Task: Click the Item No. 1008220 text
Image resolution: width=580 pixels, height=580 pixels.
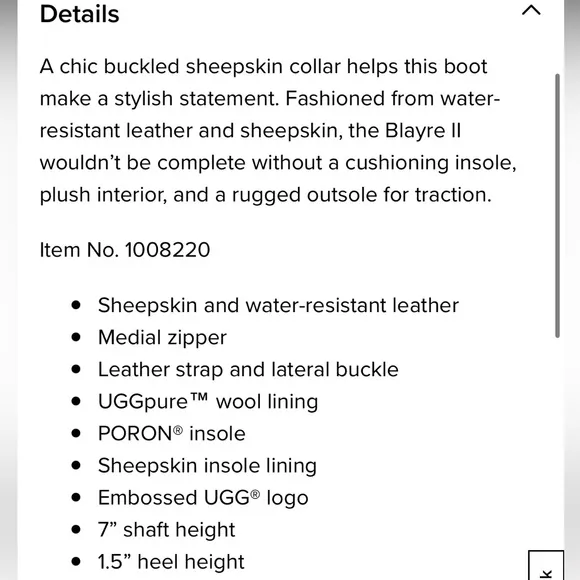Action: pyautogui.click(x=125, y=250)
